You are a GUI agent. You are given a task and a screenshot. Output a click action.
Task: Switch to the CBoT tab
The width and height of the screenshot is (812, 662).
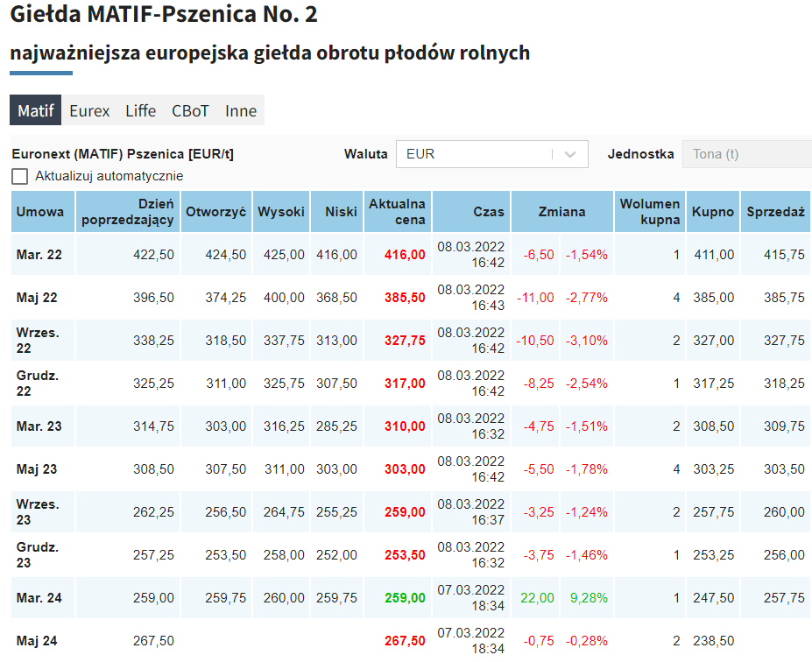pos(190,111)
